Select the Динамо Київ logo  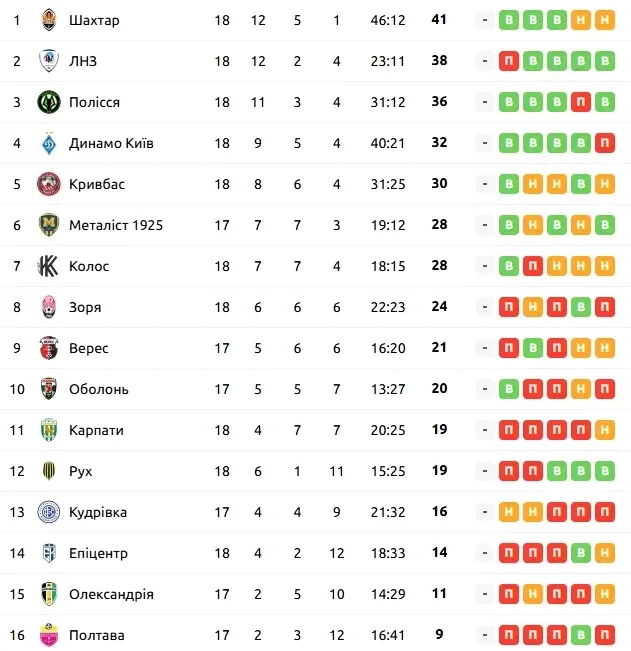coord(48,143)
